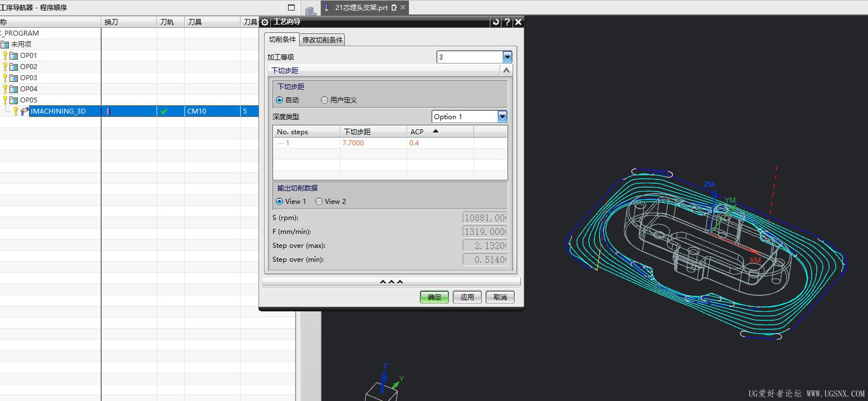This screenshot has width=868, height=401.
Task: Select the OP03 program group
Action: click(28, 78)
